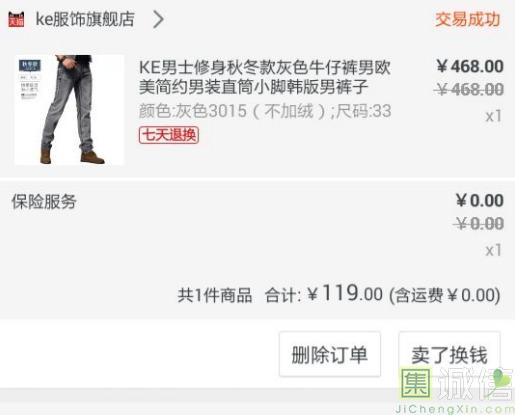
Task: Tap the 合计 ¥119.00 order total
Action: [x=324, y=294]
